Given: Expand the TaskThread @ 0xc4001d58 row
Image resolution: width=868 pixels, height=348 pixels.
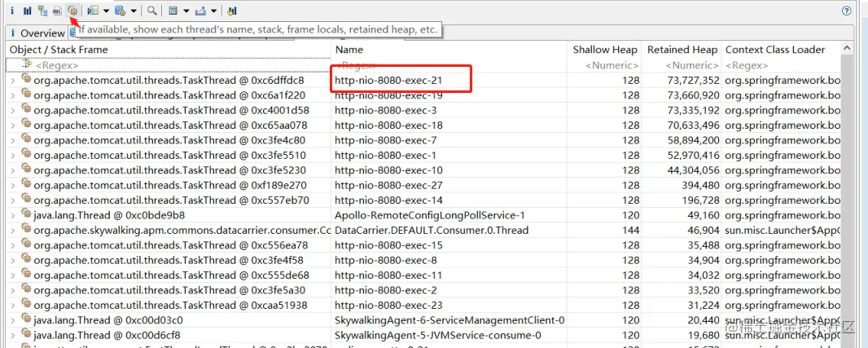Looking at the screenshot, I should pos(13,110).
